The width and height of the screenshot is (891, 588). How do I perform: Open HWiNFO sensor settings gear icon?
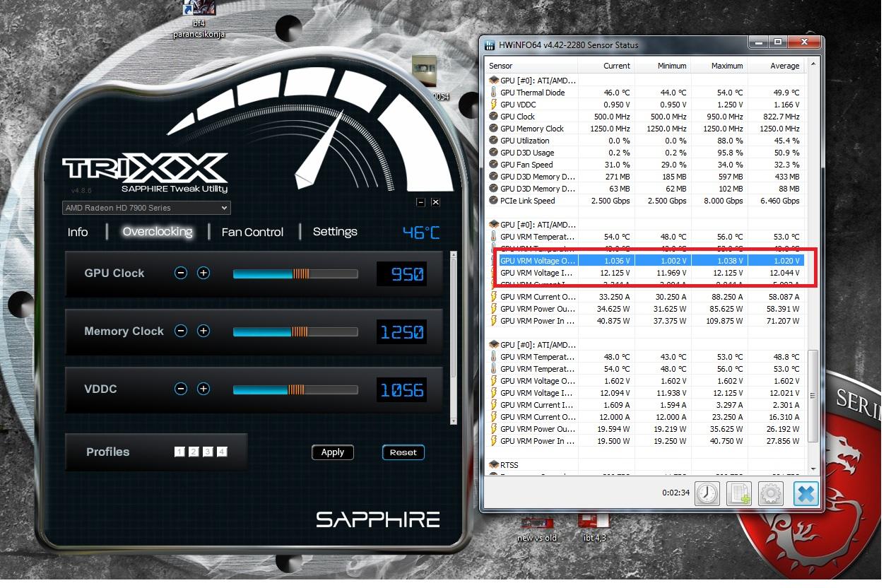[x=771, y=493]
